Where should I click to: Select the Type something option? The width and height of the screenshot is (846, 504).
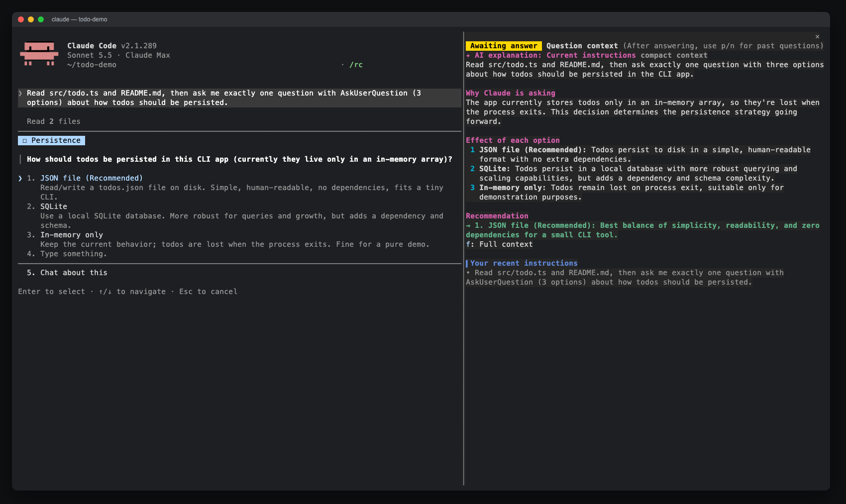tap(73, 254)
